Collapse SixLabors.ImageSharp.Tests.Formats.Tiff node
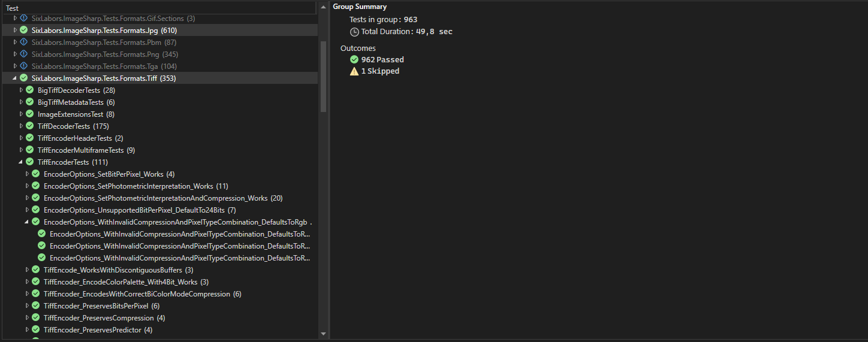 point(15,78)
